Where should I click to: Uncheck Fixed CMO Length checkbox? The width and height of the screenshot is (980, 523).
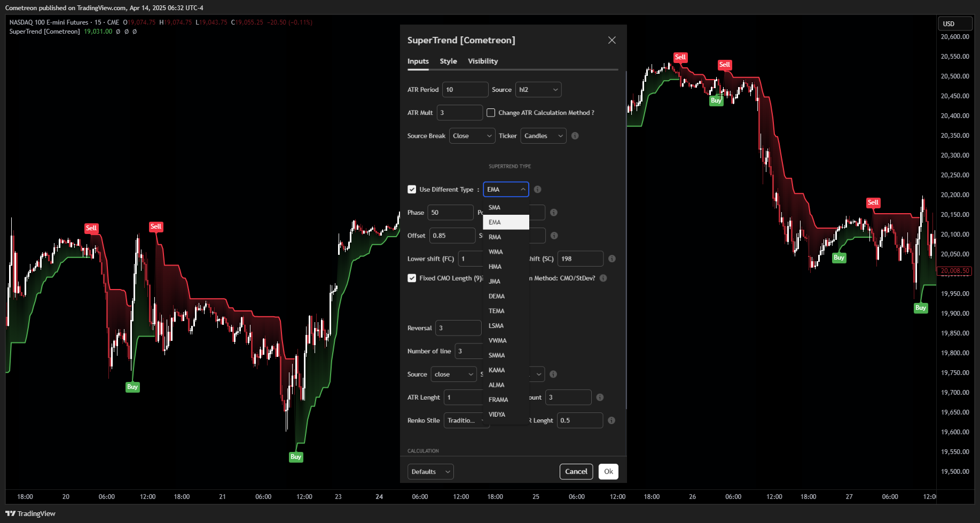[412, 278]
